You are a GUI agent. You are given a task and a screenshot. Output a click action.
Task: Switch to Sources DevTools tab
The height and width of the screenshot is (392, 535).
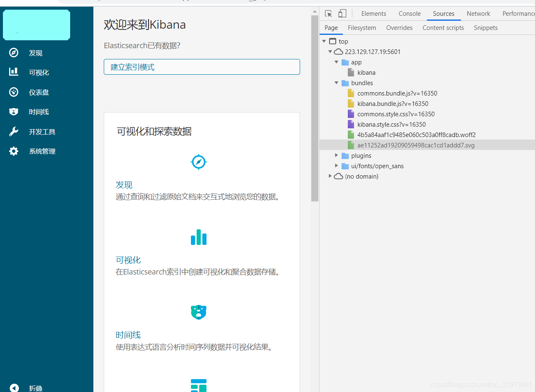[x=444, y=14]
